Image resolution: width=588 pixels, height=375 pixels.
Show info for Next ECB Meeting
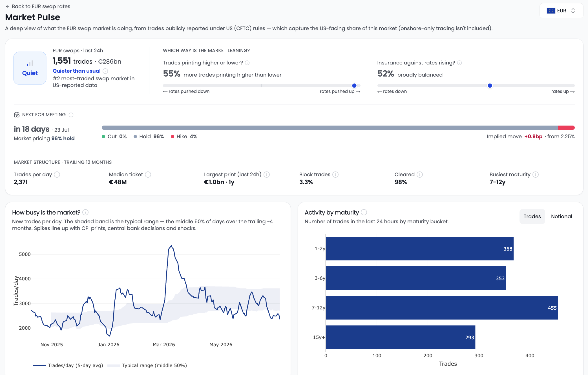tap(71, 115)
